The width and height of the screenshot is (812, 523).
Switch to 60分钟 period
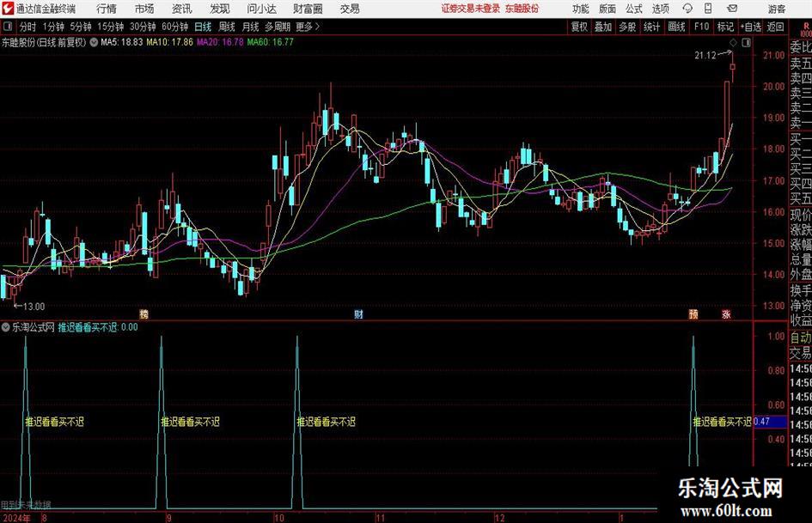[x=174, y=27]
